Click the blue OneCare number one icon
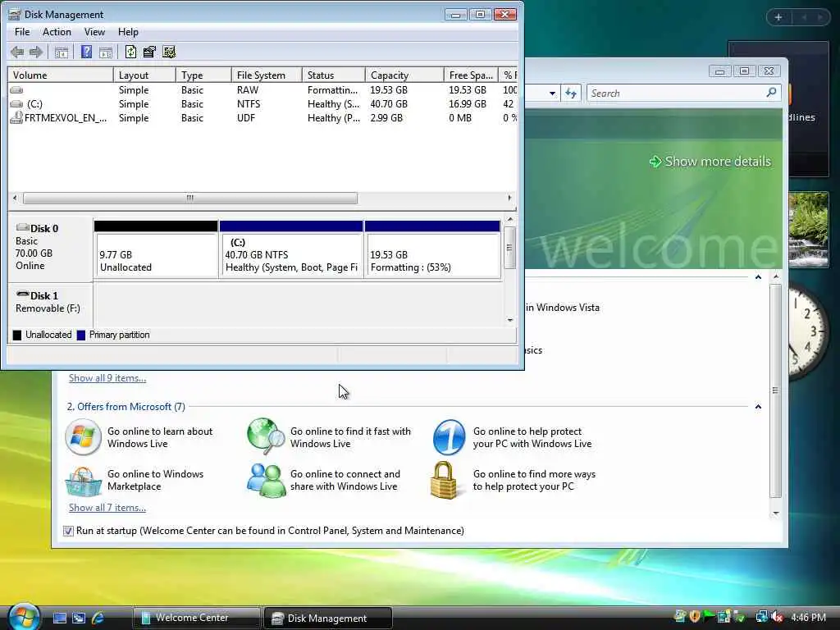The height and width of the screenshot is (630, 840). [x=449, y=437]
